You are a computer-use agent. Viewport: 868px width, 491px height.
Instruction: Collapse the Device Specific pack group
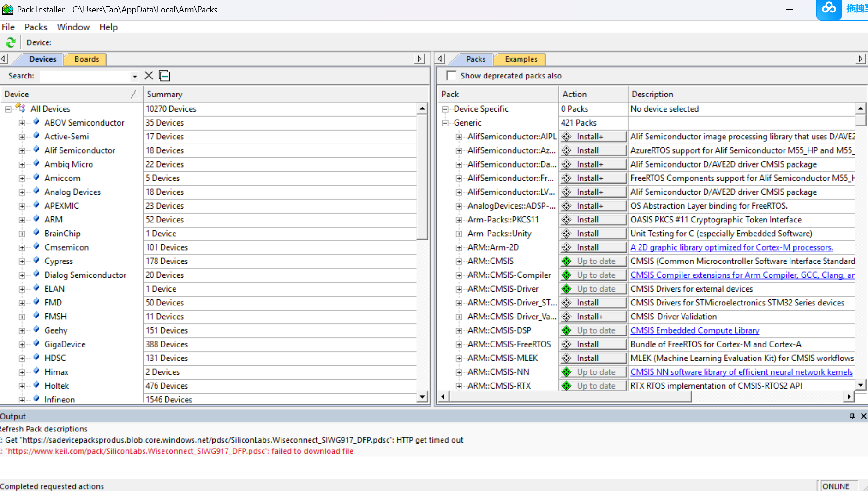pos(445,109)
